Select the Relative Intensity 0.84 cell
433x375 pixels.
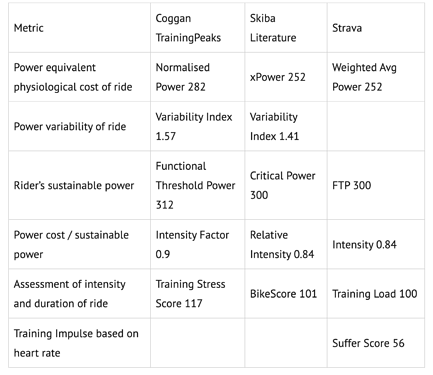[286, 244]
